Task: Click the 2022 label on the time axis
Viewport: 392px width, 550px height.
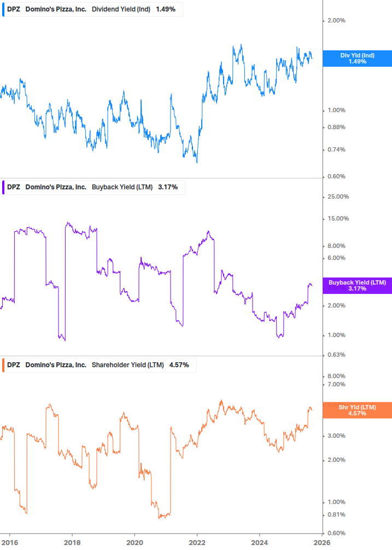Action: pyautogui.click(x=197, y=543)
